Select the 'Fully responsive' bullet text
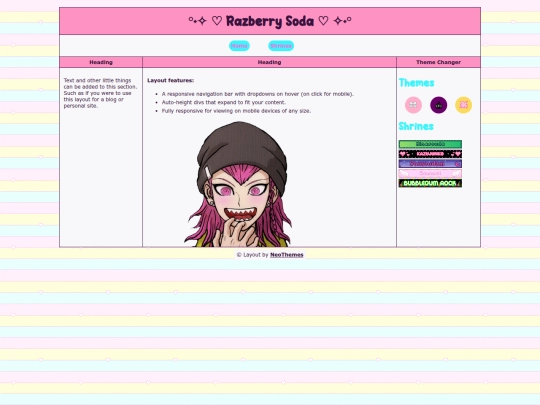The image size is (540, 405). [x=236, y=111]
